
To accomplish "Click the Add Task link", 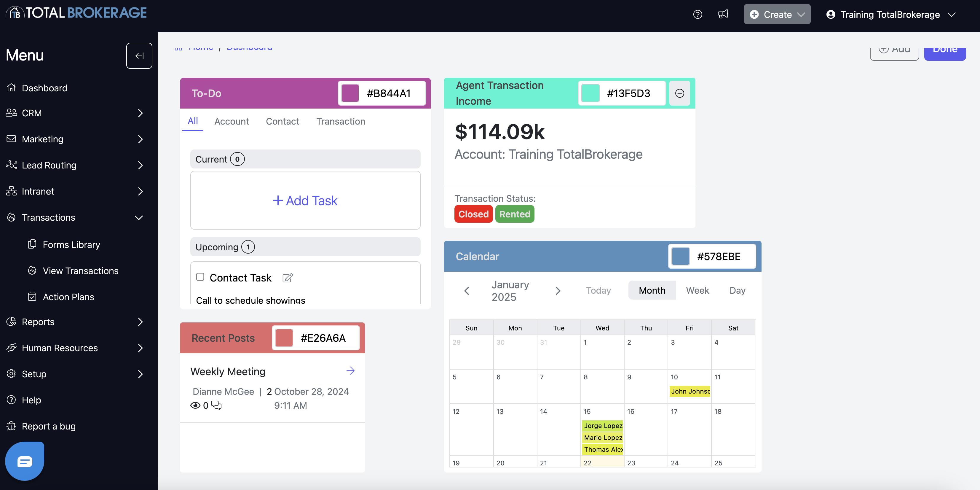I will tap(305, 201).
